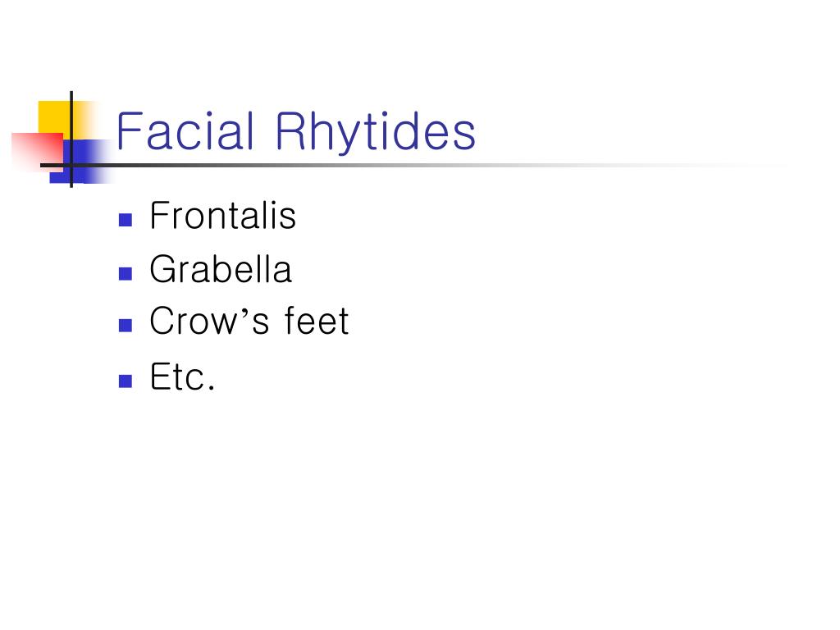The image size is (840, 630).
Task: Select the 'Grabella' bullet text
Action: click(x=221, y=269)
